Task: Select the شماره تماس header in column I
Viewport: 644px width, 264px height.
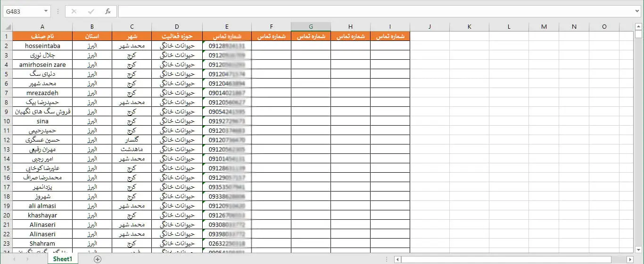Action: pyautogui.click(x=390, y=36)
